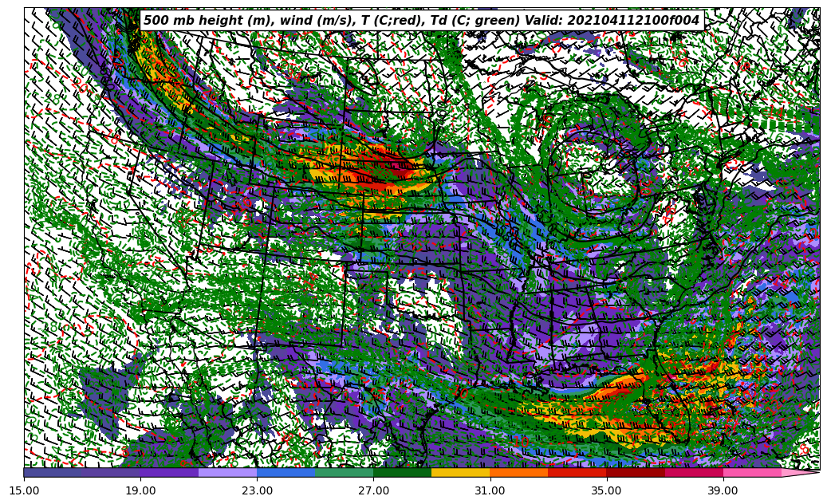The height and width of the screenshot is (504, 827).
Task: Click the orange colorbar segment right of 31.00
Action: (x=518, y=472)
